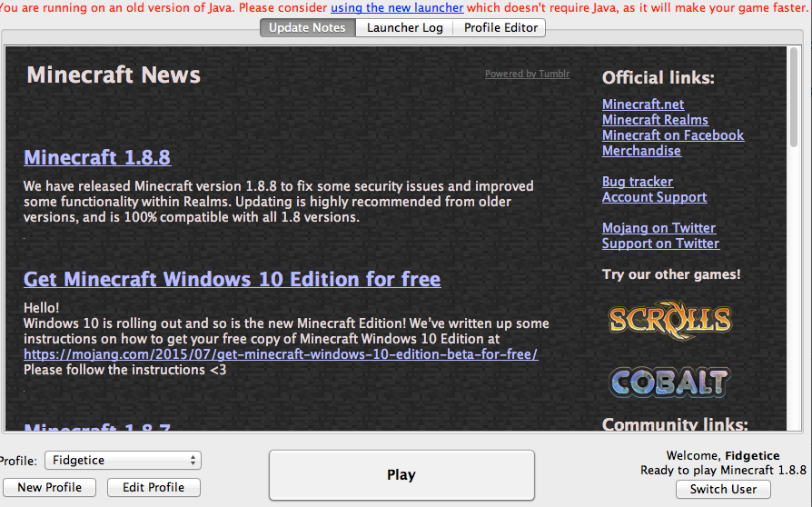Screen dimensions: 812x507
Task: Go to the Merchandise link
Action: [641, 151]
